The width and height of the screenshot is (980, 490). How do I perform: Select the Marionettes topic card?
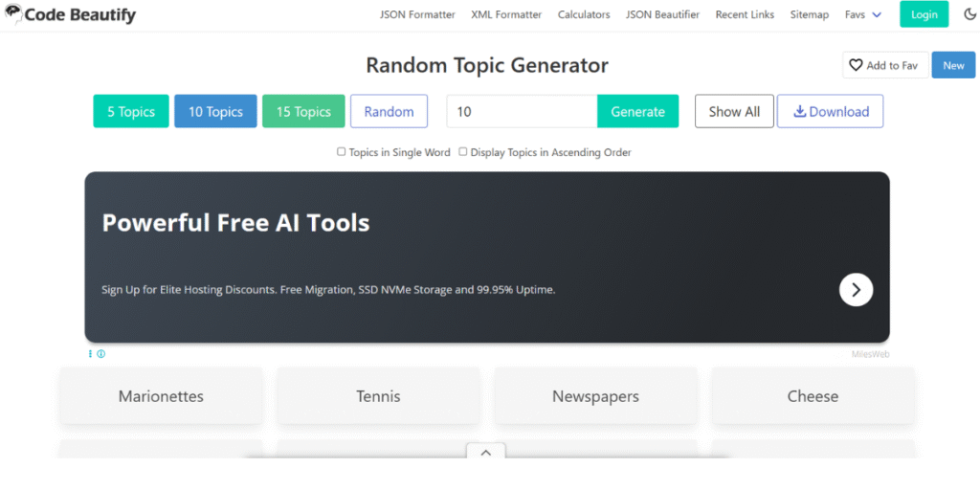coord(161,396)
